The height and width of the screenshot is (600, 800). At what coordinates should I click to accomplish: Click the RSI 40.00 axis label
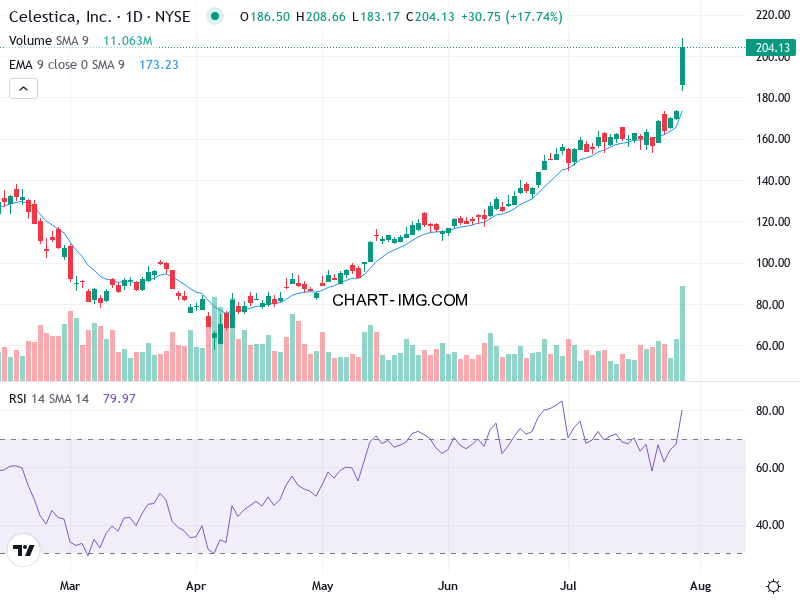(x=770, y=525)
